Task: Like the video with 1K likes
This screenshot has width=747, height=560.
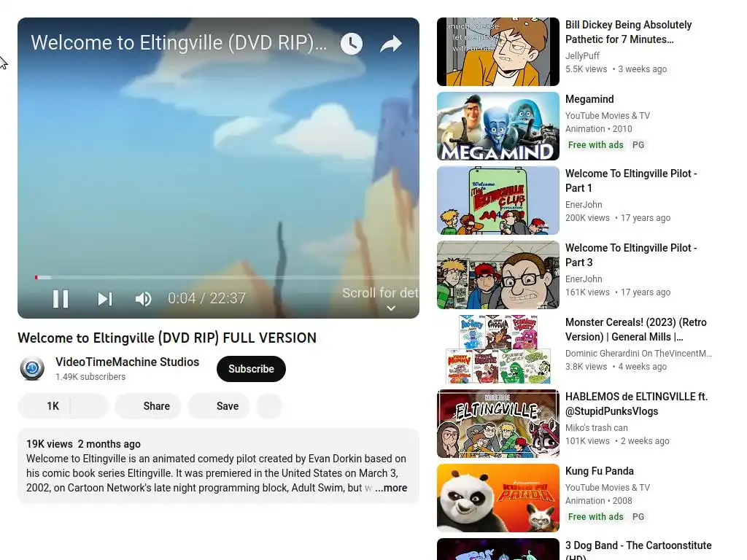Action: tap(44, 406)
